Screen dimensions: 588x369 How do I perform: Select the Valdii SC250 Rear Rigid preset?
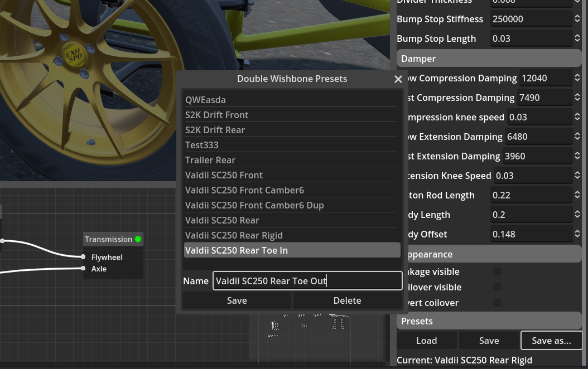[x=291, y=235]
